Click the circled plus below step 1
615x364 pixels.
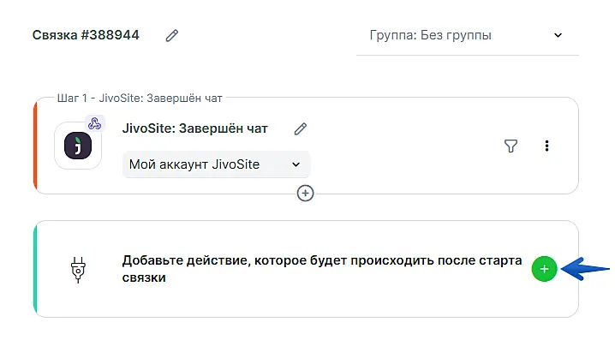305,194
